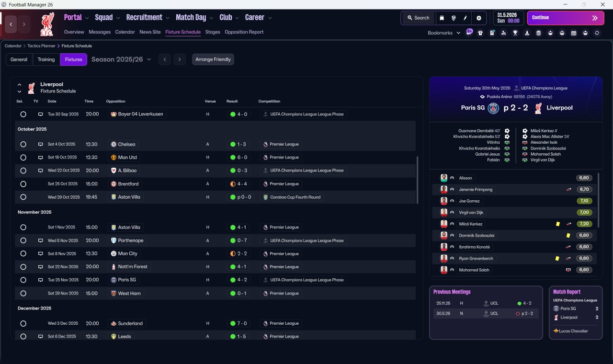Open the Recruitment menu dropdown arrow

tap(168, 18)
